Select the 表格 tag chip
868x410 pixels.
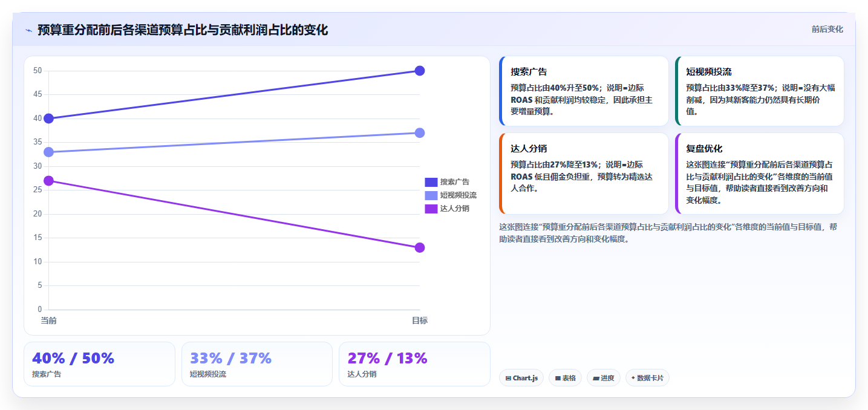pyautogui.click(x=566, y=378)
